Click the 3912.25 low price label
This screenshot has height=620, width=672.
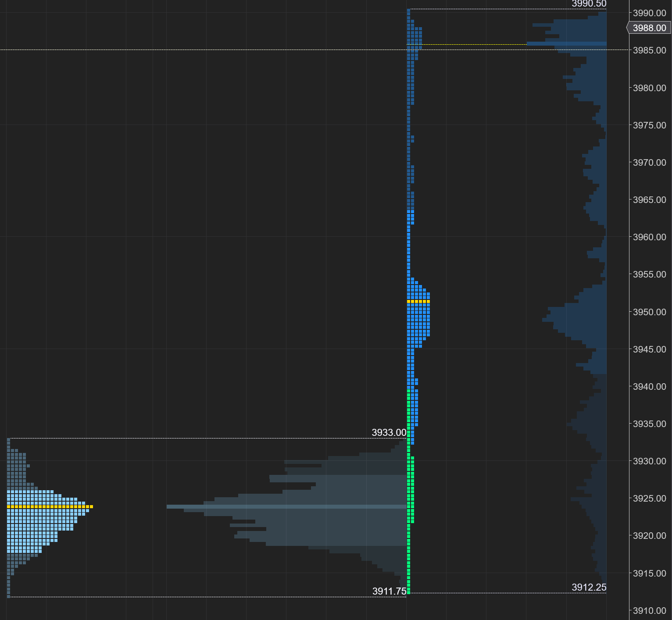pyautogui.click(x=589, y=588)
